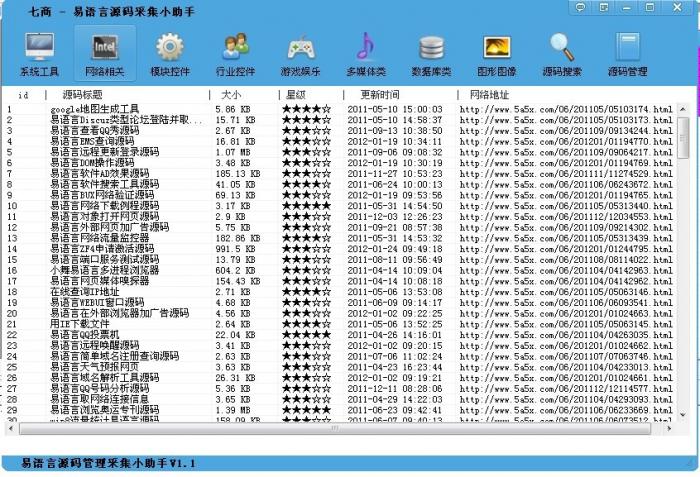
Task: Select row 易语言QQ投票机
Action: pos(339,335)
